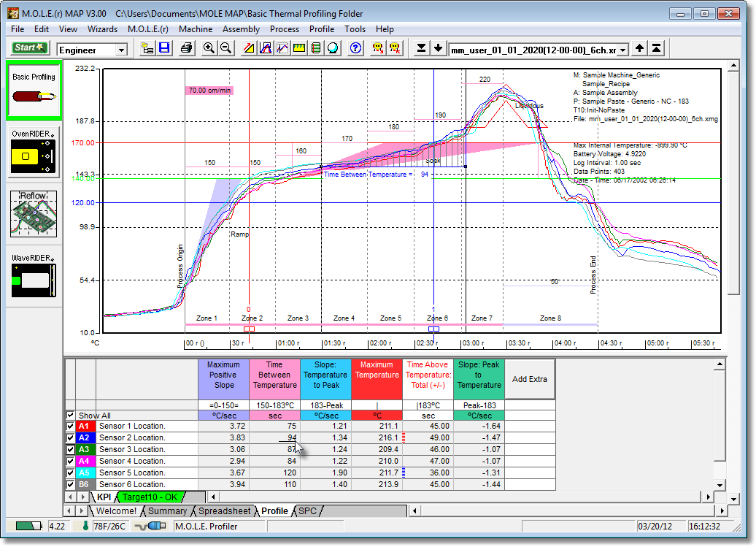
Task: Click the Zoom In magnifier icon
Action: (x=209, y=48)
